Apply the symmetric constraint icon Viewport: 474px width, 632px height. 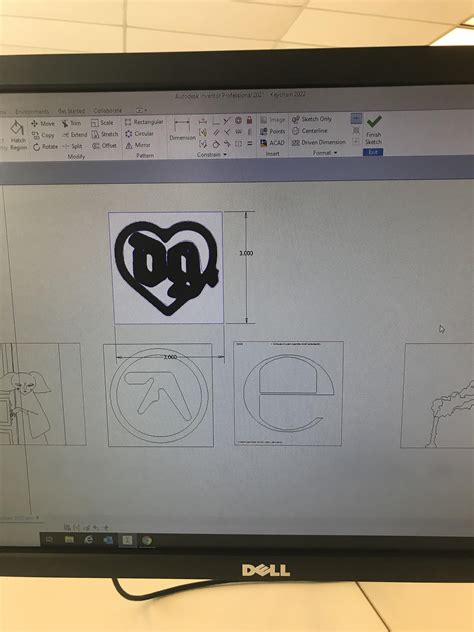pos(238,143)
